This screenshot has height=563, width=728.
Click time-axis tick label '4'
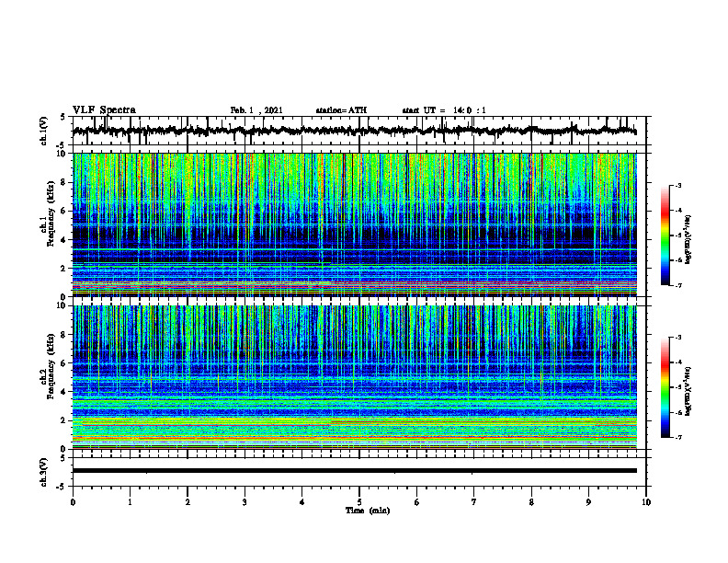click(x=302, y=502)
